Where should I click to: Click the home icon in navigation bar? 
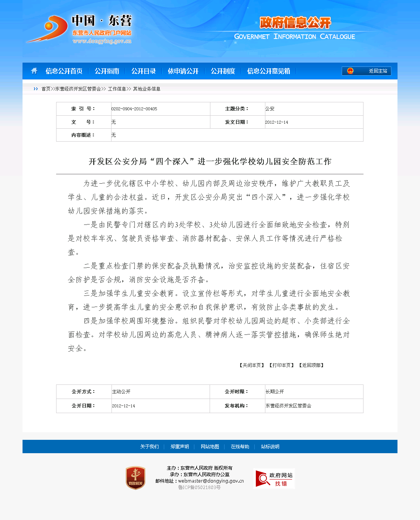point(34,71)
